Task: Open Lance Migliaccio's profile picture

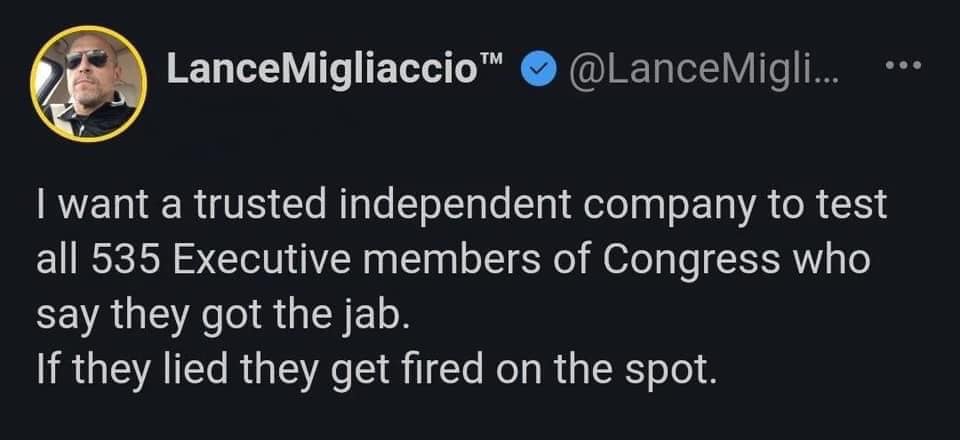Action: [89, 84]
